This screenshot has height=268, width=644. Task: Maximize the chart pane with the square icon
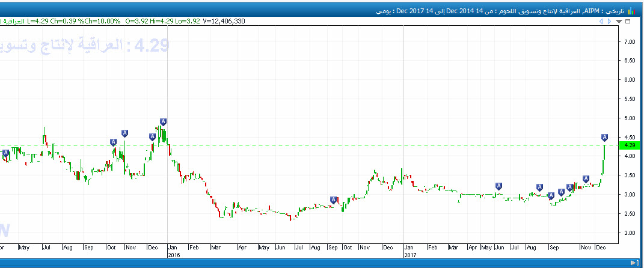(x=628, y=22)
